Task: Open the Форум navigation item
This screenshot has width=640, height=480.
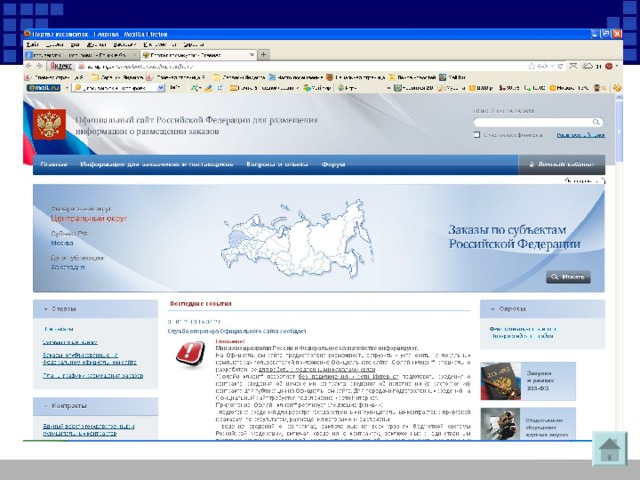Action: [333, 163]
